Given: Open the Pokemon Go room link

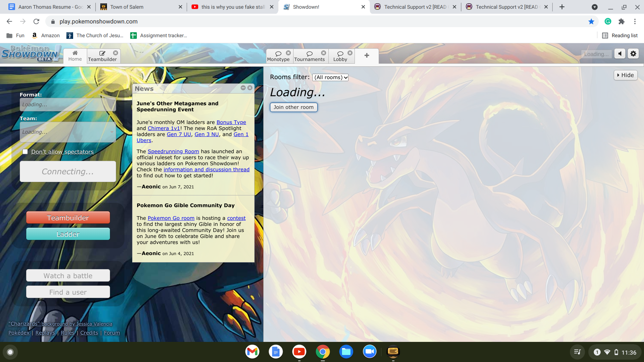Looking at the screenshot, I should [171, 218].
